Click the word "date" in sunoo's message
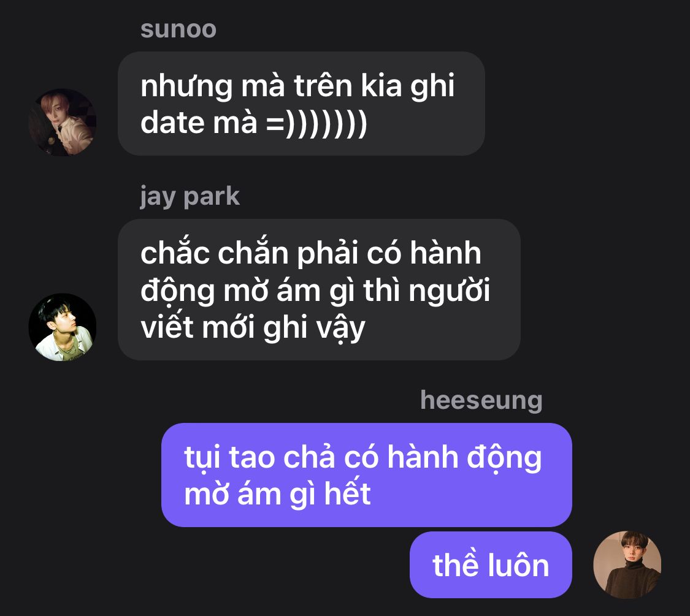This screenshot has height=616, width=690. [172, 122]
